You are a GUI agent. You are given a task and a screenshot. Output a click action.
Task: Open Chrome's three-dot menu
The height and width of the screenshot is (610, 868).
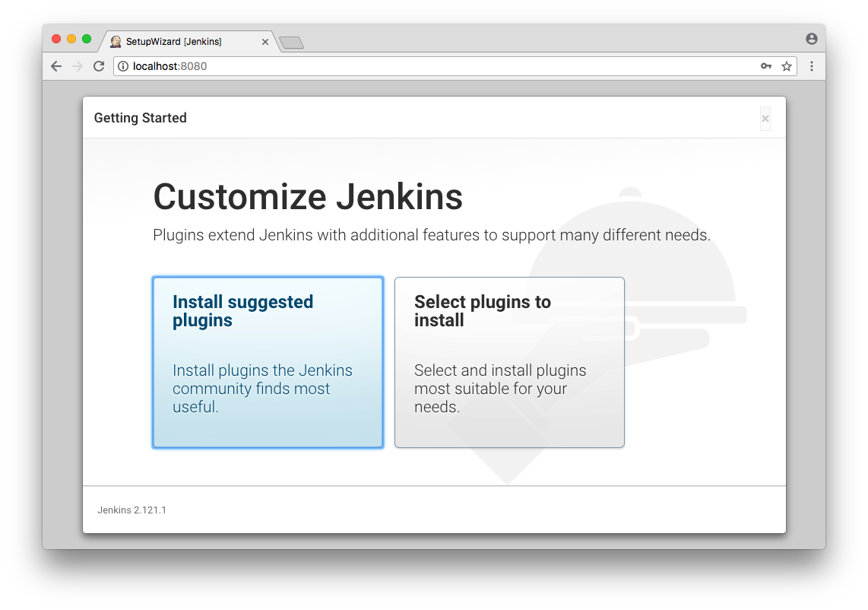(812, 66)
